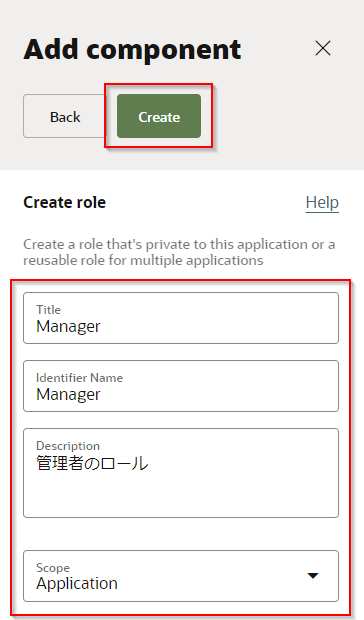Viewport: 364px width, 620px height.
Task: Place cursor in the 管理者のロール text
Action: [92, 463]
